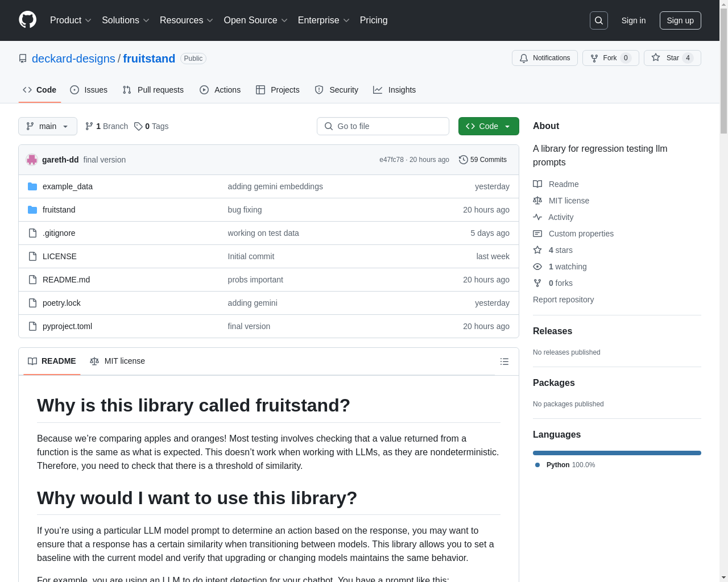Viewport: 728px width, 582px height.
Task: Click the branch icon beside 1 Branch
Action: click(89, 126)
